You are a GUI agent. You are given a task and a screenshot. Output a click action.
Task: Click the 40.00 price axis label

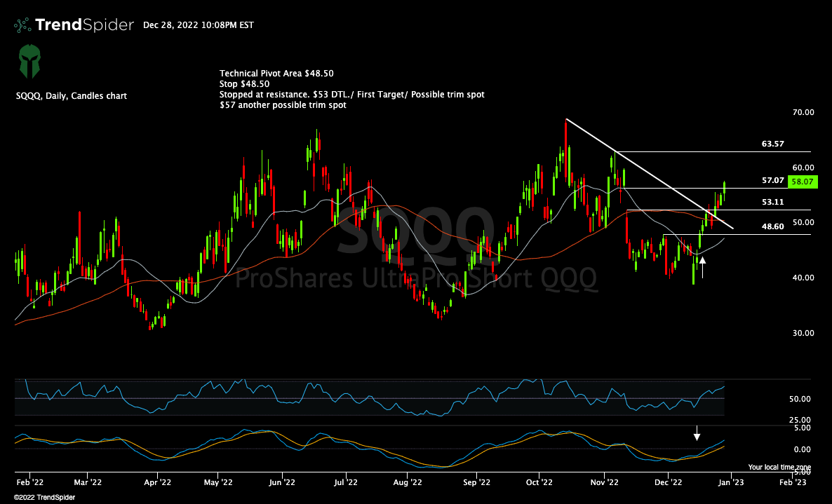(x=803, y=278)
